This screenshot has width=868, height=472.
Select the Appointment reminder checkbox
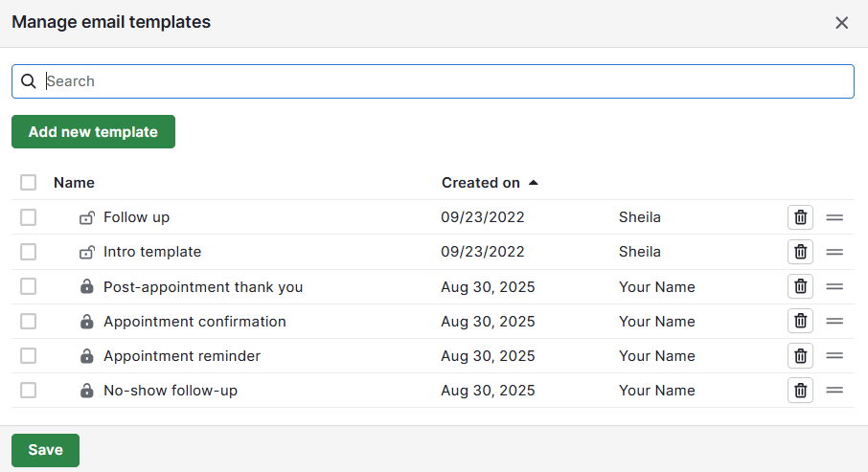coord(28,356)
